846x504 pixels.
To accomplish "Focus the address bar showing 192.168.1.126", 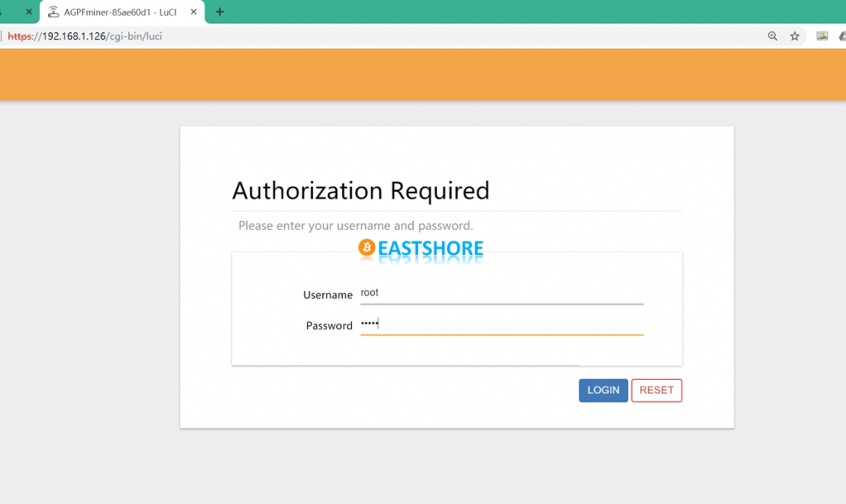I will pos(330,36).
